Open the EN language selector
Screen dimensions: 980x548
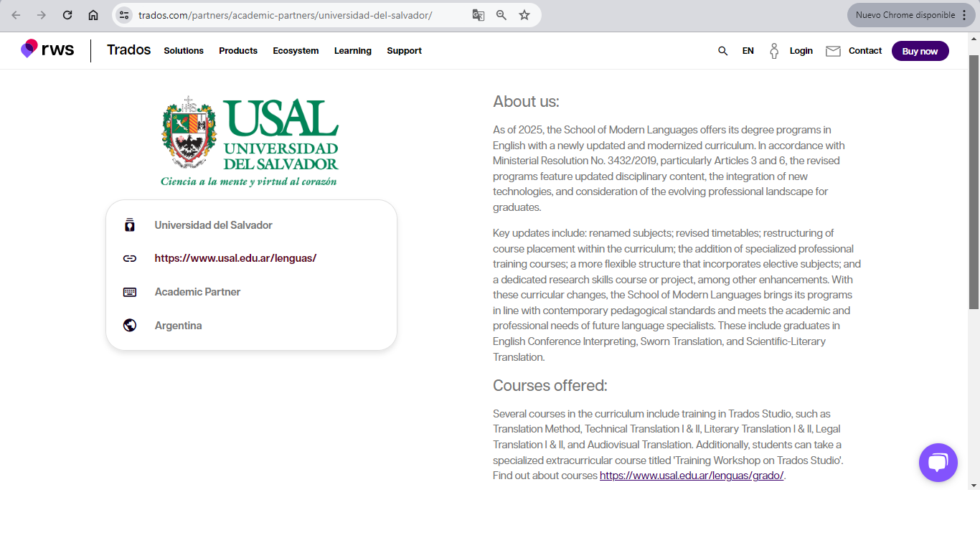pos(748,51)
